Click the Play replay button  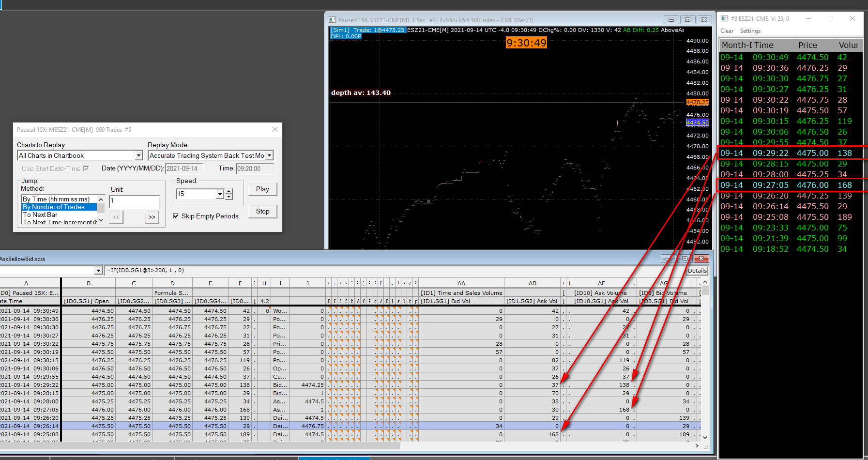pyautogui.click(x=262, y=189)
